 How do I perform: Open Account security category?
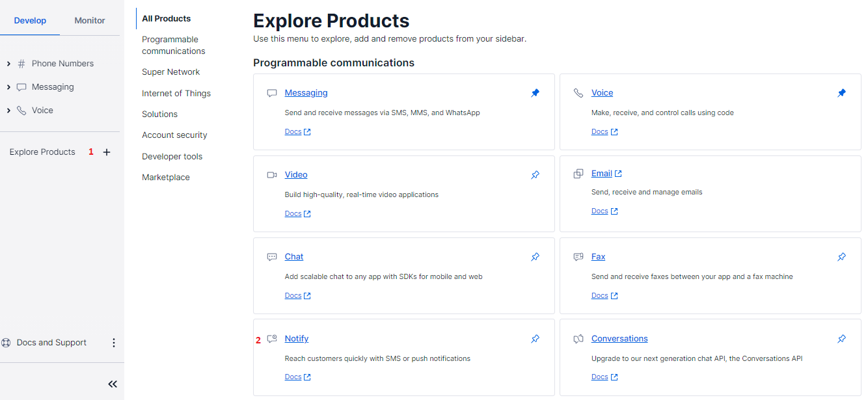[x=174, y=135]
